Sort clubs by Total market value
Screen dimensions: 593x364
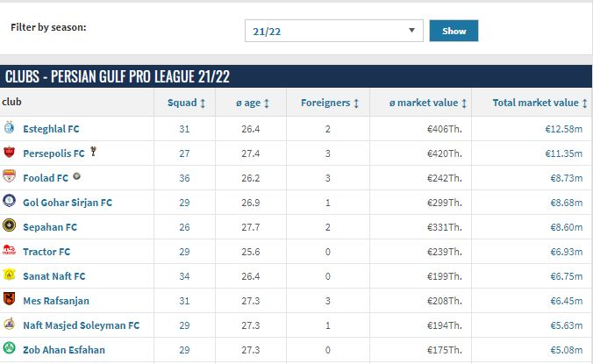click(x=539, y=103)
